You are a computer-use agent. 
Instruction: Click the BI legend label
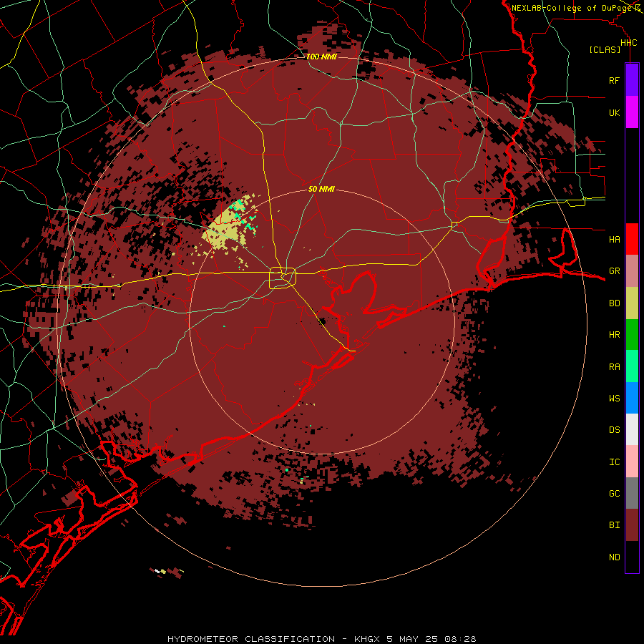pos(614,525)
